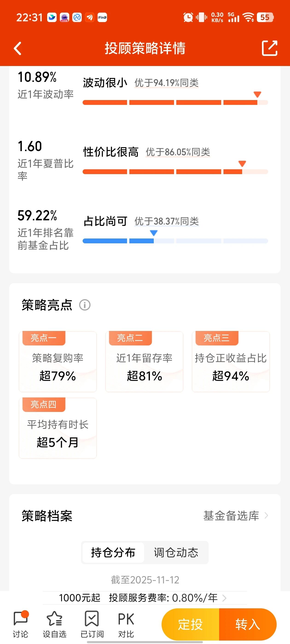290x644 pixels.
Task: Tap the blue 占比尚可 ranking progress bar
Action: coord(175,241)
